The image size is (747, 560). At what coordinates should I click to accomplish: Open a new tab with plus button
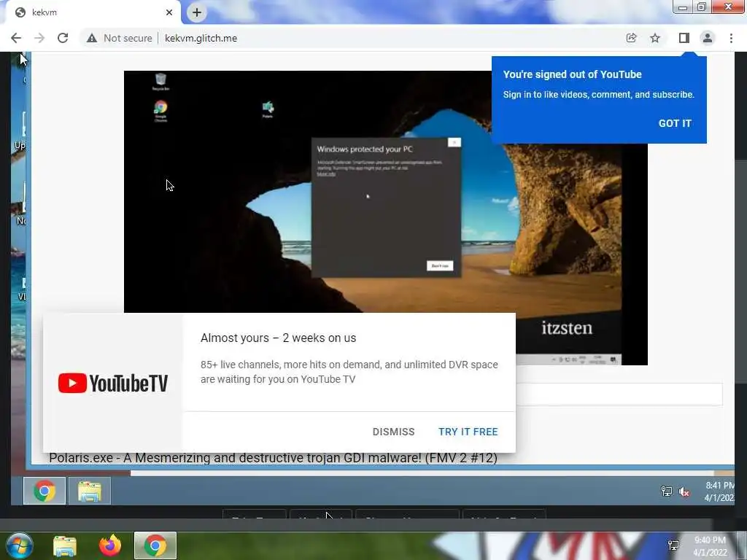(197, 12)
